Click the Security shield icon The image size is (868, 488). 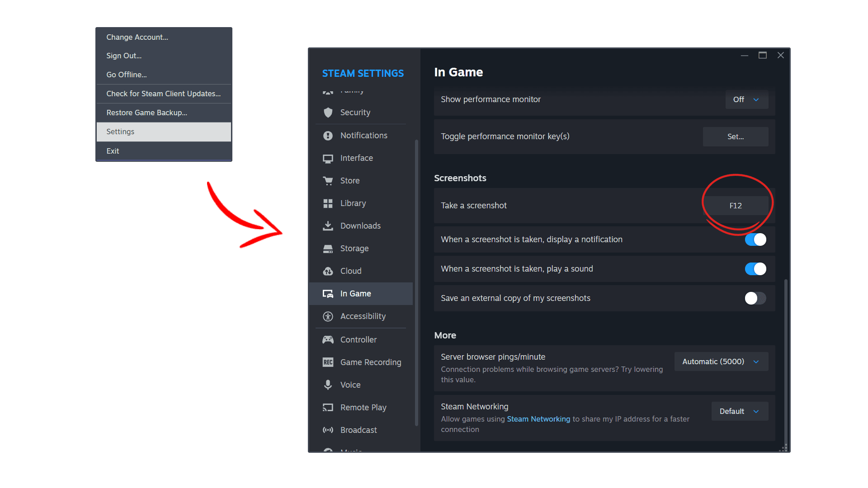(328, 113)
